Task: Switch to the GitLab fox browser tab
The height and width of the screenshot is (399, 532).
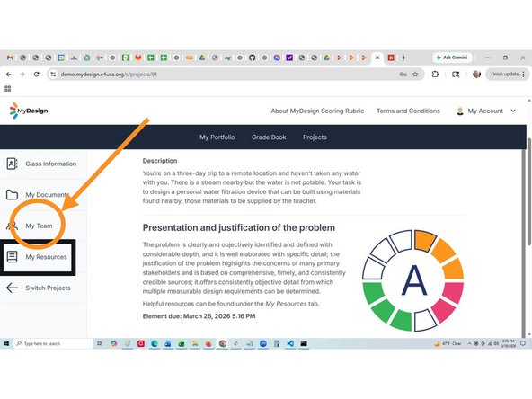Action: 137,58
